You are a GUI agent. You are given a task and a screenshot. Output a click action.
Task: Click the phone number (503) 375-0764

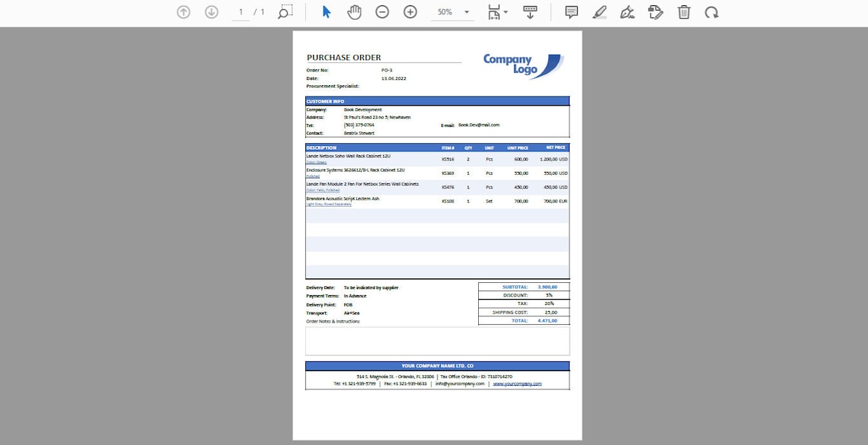pyautogui.click(x=359, y=125)
